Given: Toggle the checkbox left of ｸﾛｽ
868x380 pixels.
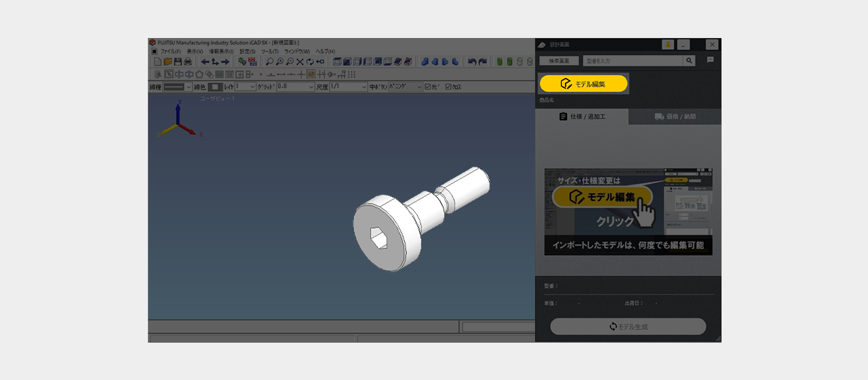Looking at the screenshot, I should [428, 87].
